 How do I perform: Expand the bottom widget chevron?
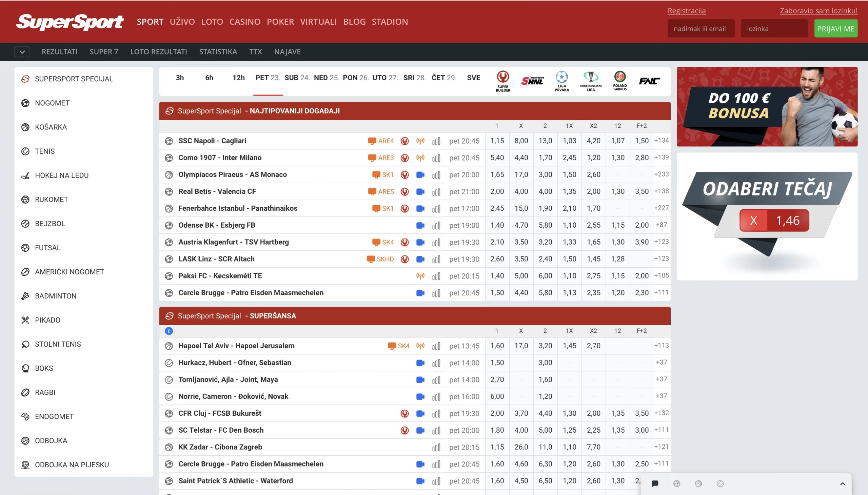842,484
